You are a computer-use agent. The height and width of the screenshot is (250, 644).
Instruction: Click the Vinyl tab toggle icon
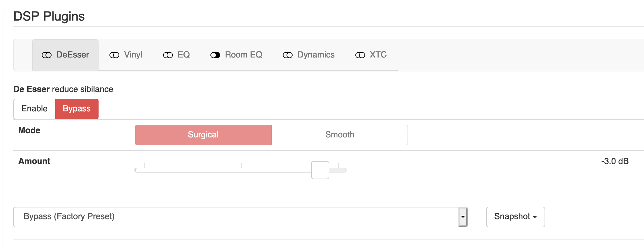(114, 55)
